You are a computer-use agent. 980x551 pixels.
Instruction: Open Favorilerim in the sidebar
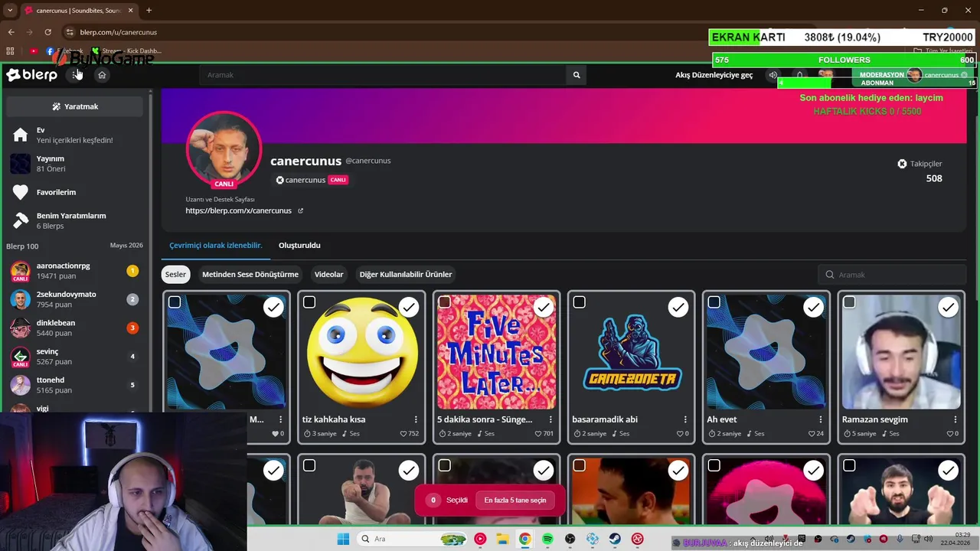75,192
